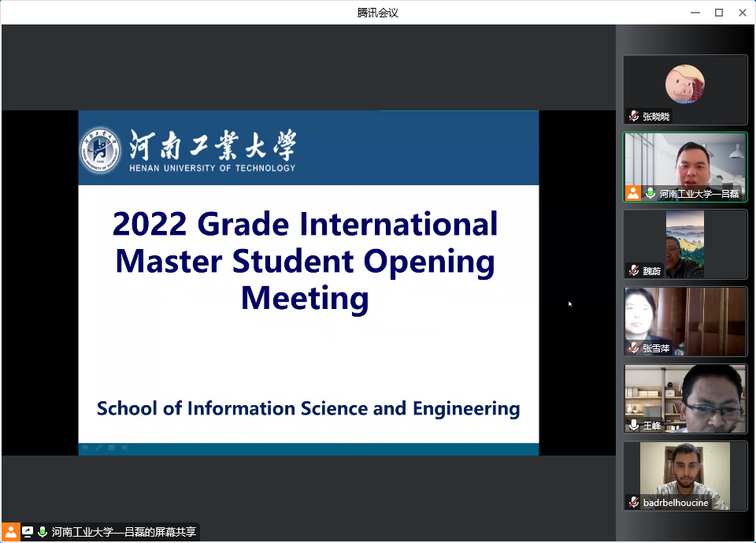Screen dimensions: 756x543
Task: Click muted mic icon on 张雪萍's tile
Action: [634, 348]
